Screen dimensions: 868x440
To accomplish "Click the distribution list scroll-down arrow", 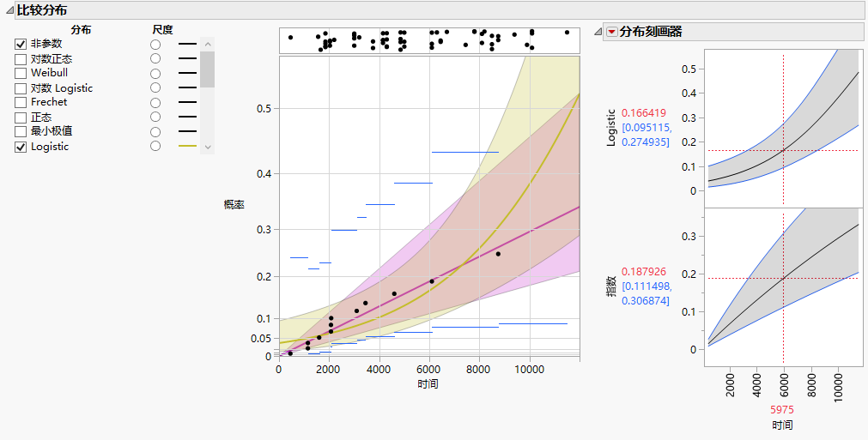I will [208, 147].
